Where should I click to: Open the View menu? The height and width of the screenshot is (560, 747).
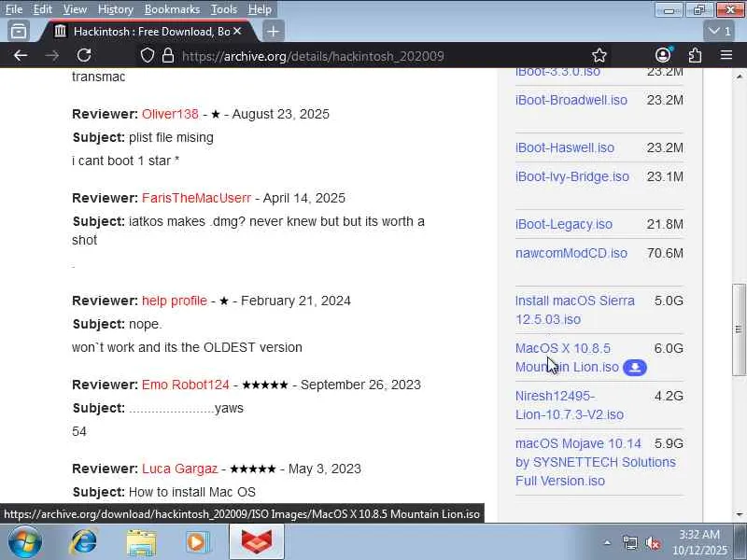[75, 9]
